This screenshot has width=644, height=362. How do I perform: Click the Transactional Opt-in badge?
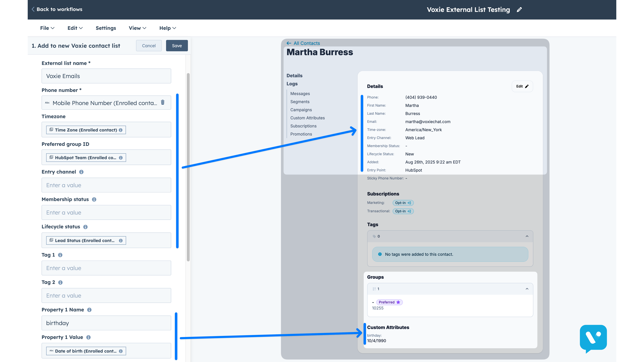click(x=403, y=211)
